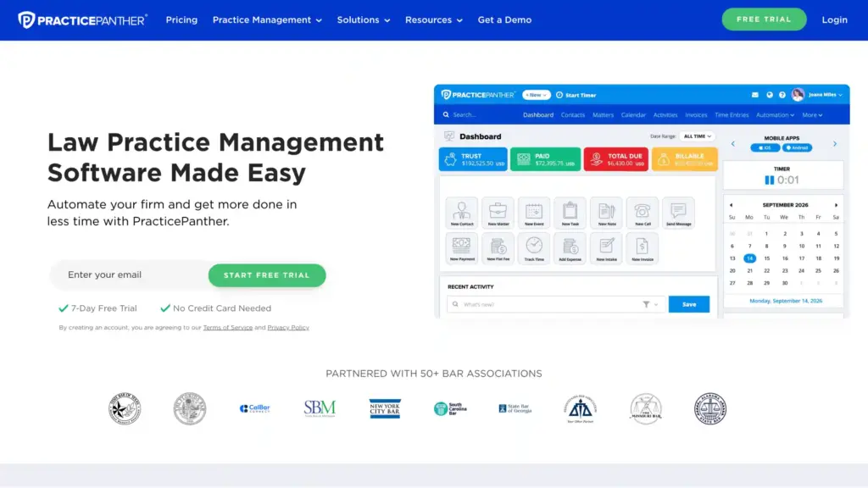Screen dimensions: 868x488
Task: Click the green START FREE TRIAL button
Action: click(266, 275)
